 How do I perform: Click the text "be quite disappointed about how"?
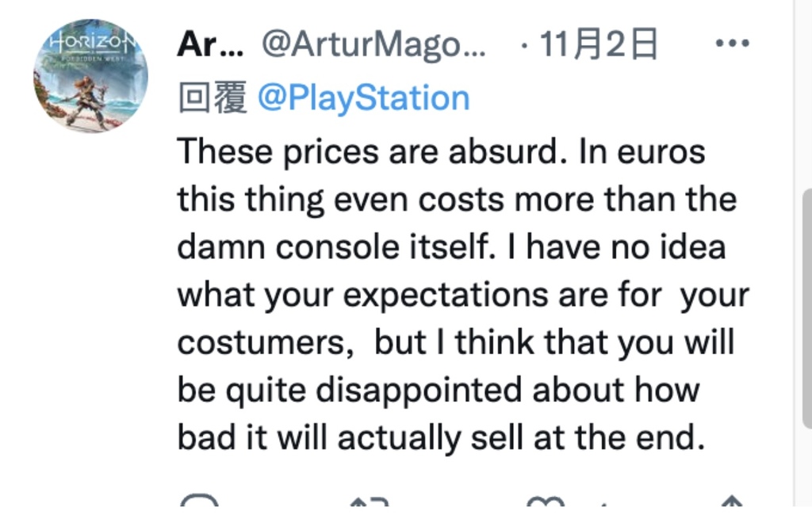tap(438, 390)
